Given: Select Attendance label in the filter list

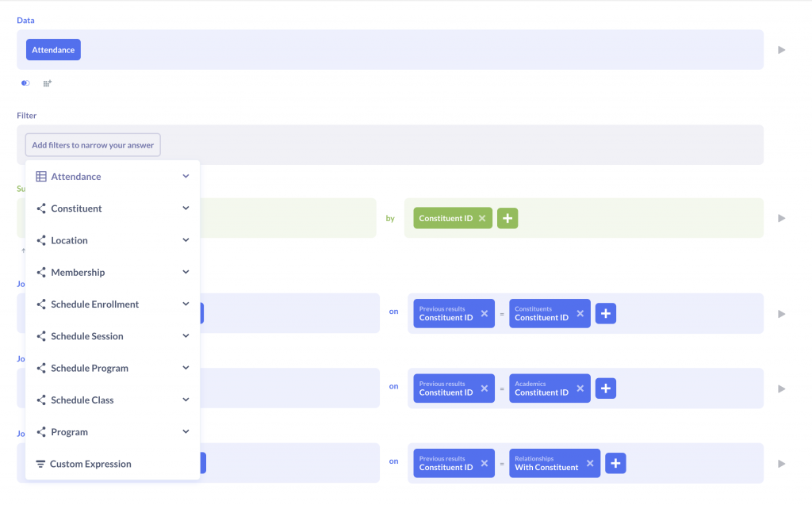Looking at the screenshot, I should pyautogui.click(x=76, y=177).
